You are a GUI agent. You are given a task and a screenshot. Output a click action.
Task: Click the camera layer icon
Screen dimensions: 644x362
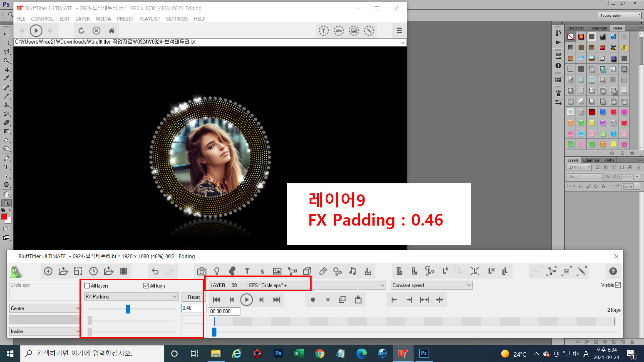coord(202,271)
